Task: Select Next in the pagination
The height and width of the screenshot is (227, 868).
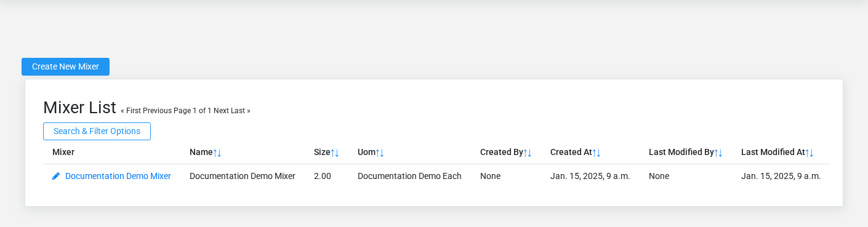Action: click(221, 111)
